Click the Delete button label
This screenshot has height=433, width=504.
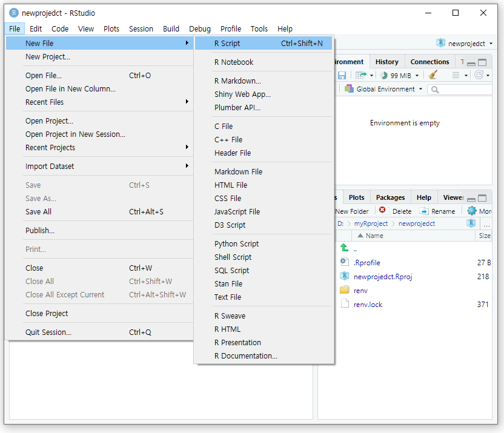pyautogui.click(x=402, y=211)
